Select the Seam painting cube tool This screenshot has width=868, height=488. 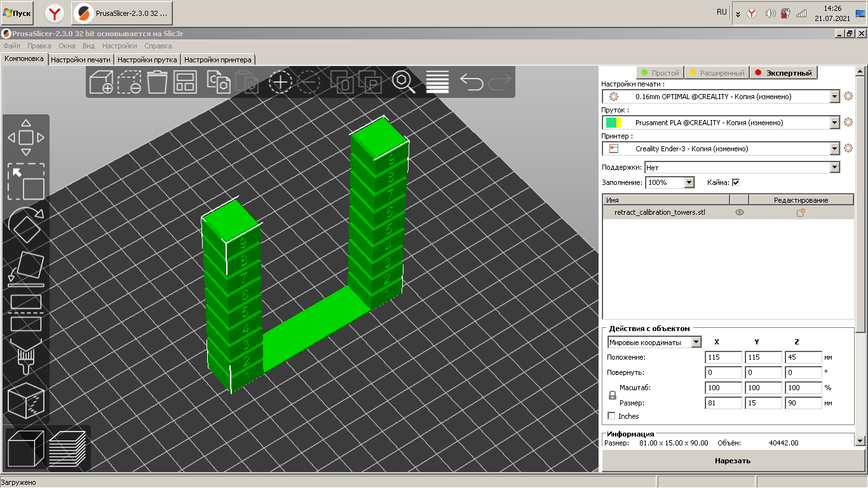tap(26, 401)
